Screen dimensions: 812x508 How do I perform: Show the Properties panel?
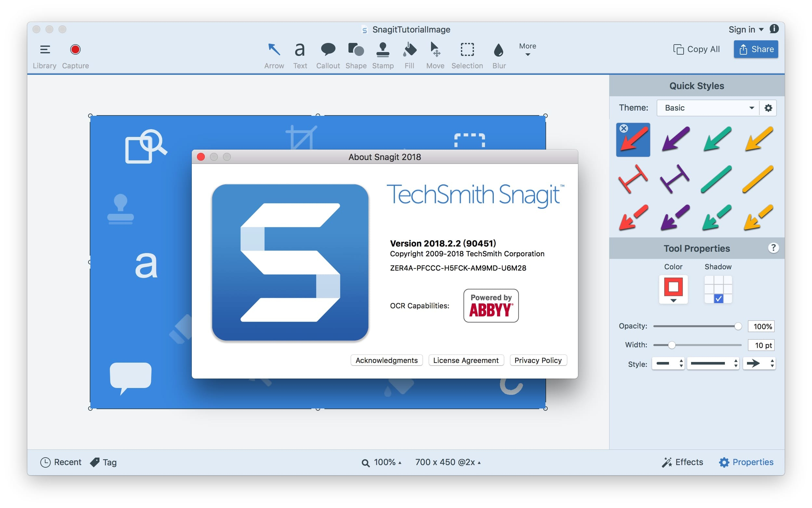point(746,462)
